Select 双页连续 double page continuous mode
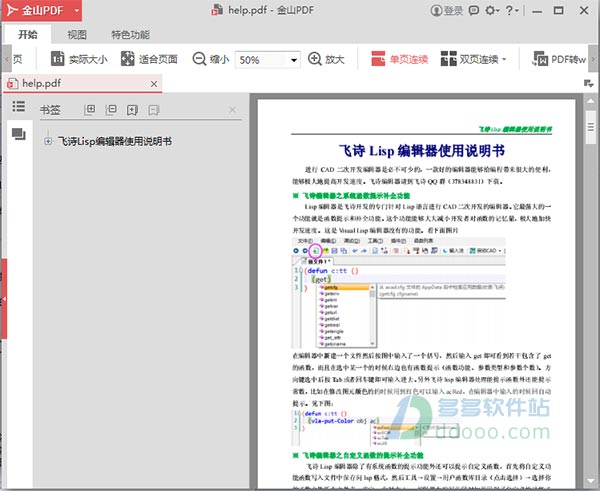600x491 pixels. pyautogui.click(x=470, y=59)
